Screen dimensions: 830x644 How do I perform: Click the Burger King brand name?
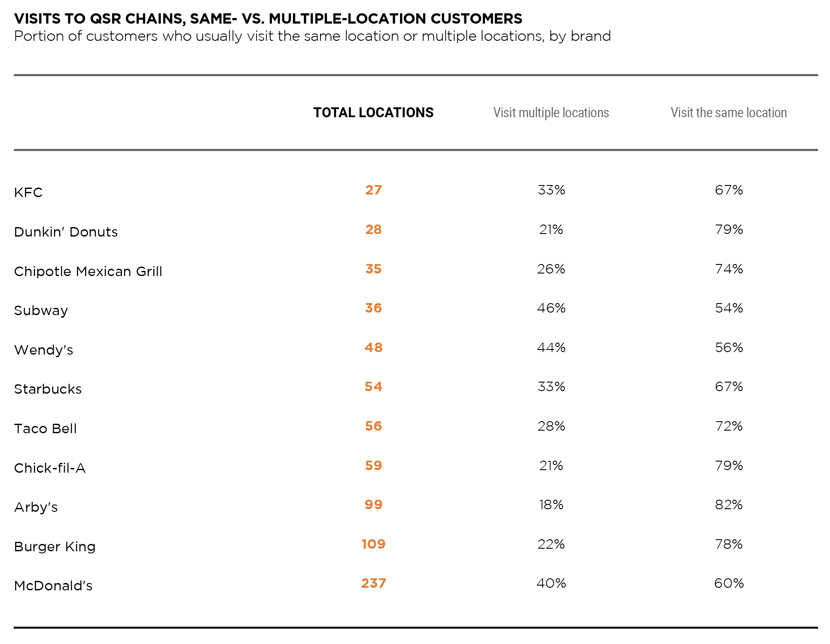55,547
